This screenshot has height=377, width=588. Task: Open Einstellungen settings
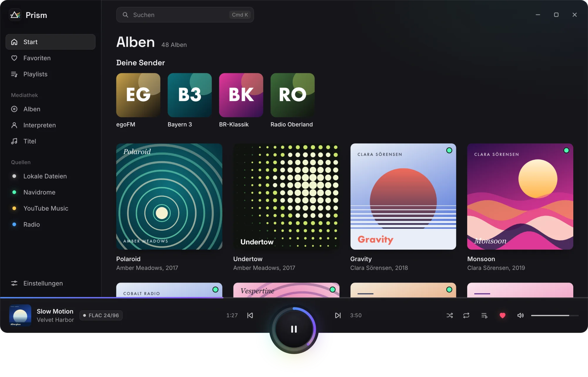(50, 283)
